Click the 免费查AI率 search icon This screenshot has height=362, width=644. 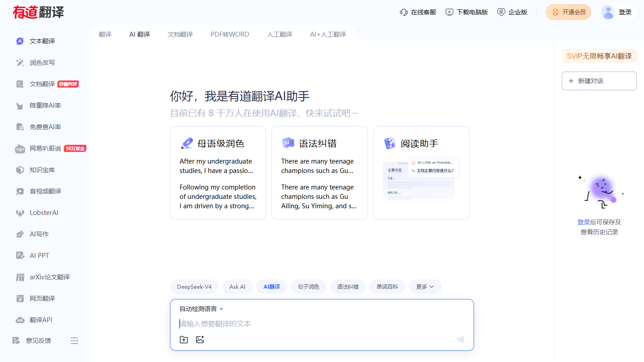click(x=20, y=127)
